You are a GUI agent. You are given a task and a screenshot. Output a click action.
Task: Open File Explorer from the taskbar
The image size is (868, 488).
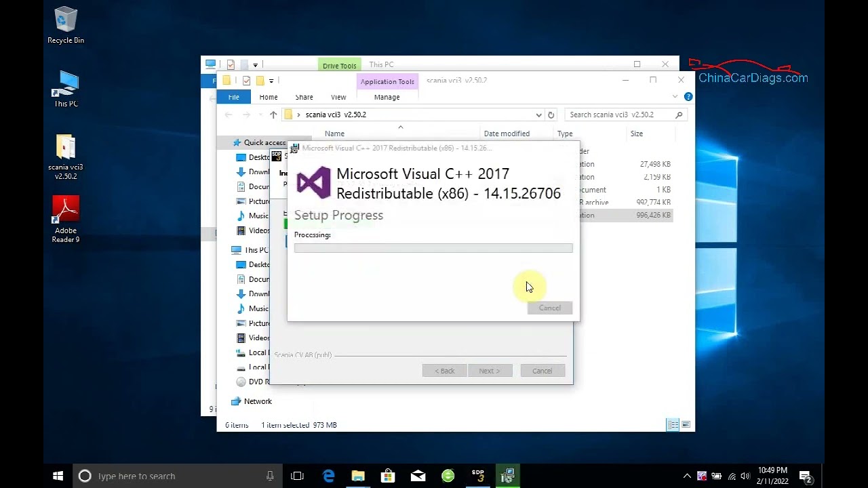(x=358, y=476)
